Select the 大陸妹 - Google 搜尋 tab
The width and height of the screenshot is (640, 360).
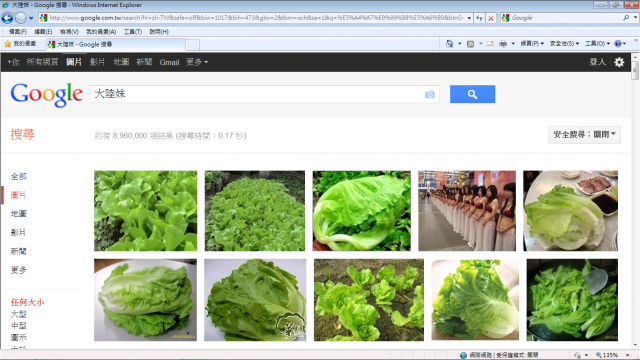[x=115, y=44]
